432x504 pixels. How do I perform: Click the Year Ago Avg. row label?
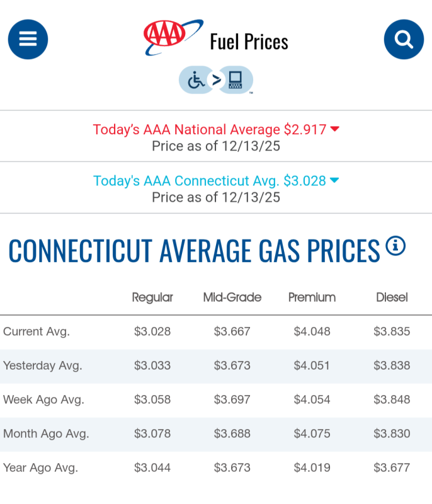click(40, 467)
